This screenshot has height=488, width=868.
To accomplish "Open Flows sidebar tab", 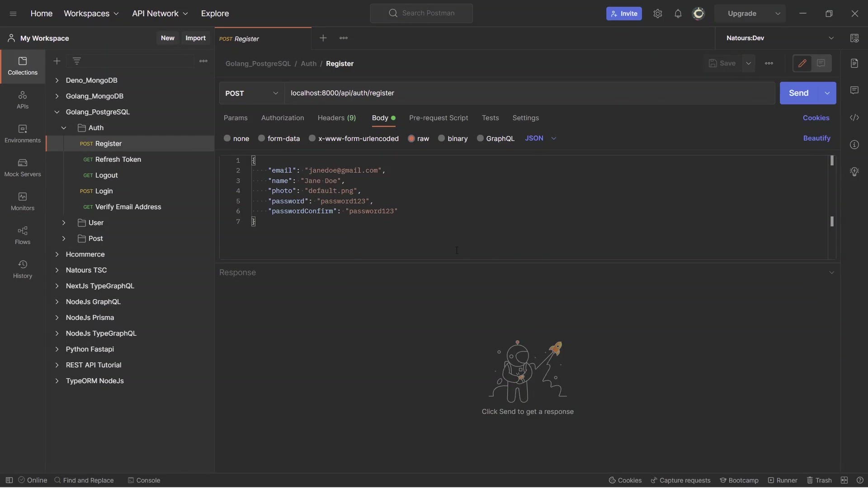I will point(23,236).
